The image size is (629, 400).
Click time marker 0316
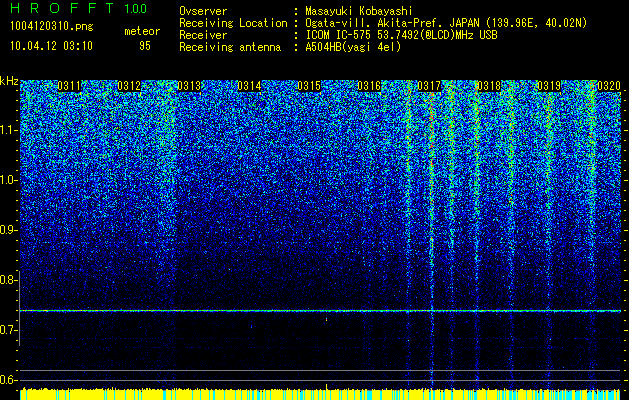tap(369, 86)
